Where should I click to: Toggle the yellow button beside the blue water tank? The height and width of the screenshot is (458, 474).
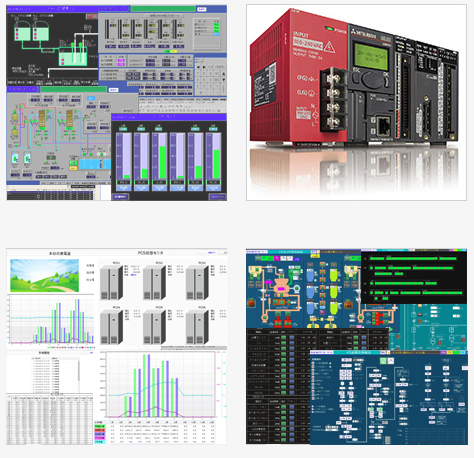73,168
